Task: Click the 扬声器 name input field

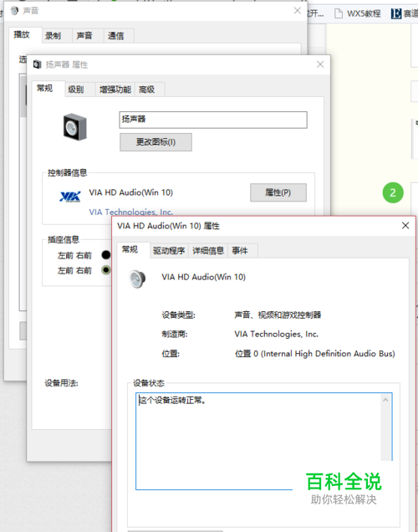Action: pos(213,120)
